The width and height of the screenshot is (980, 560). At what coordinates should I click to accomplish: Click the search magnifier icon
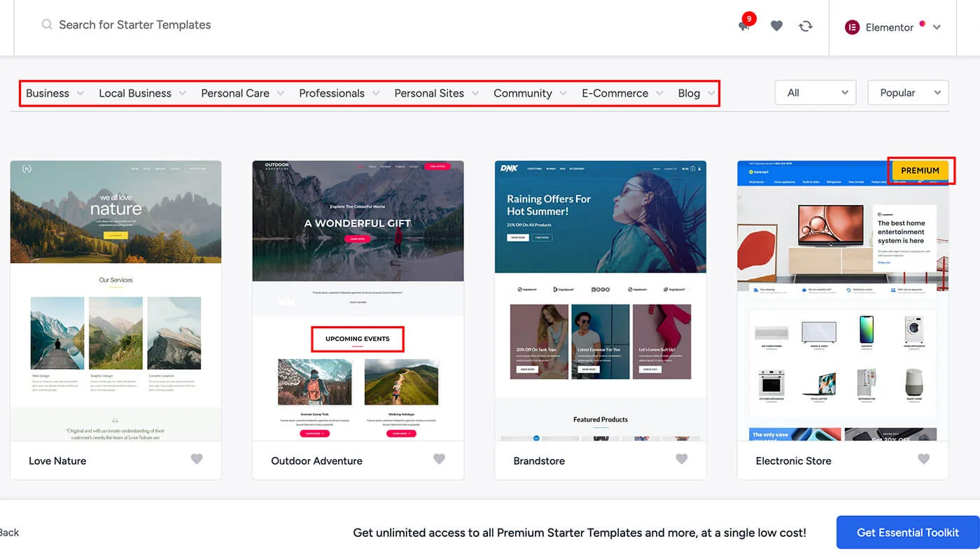(x=47, y=24)
